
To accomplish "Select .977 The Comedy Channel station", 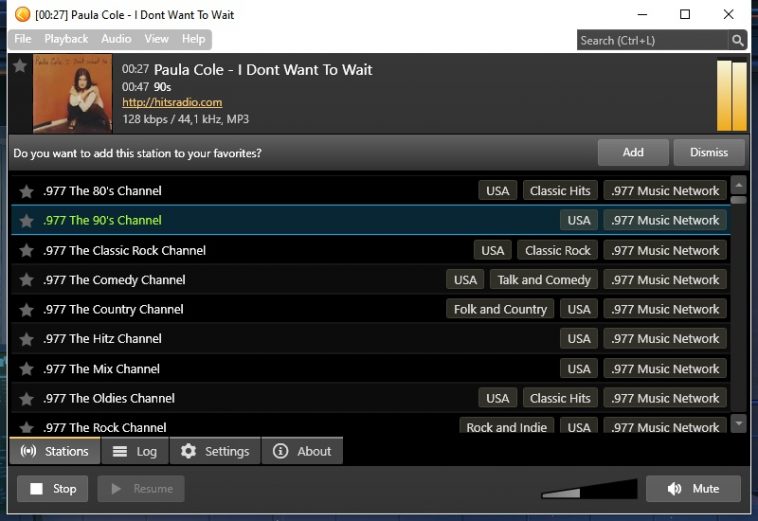I will [371, 280].
